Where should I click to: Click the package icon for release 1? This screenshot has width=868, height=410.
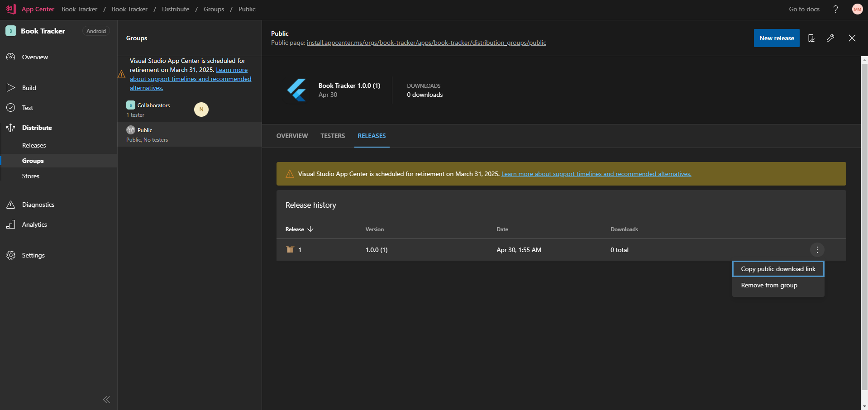(290, 249)
